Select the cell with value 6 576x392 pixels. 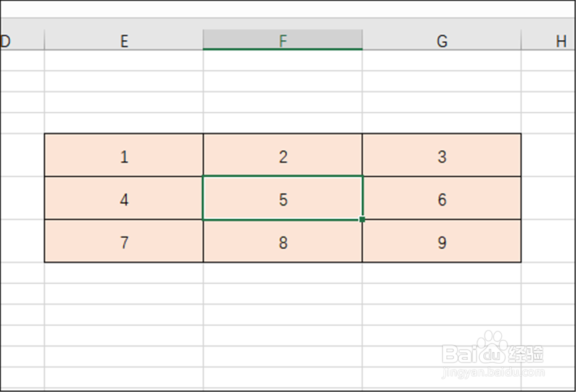[442, 199]
